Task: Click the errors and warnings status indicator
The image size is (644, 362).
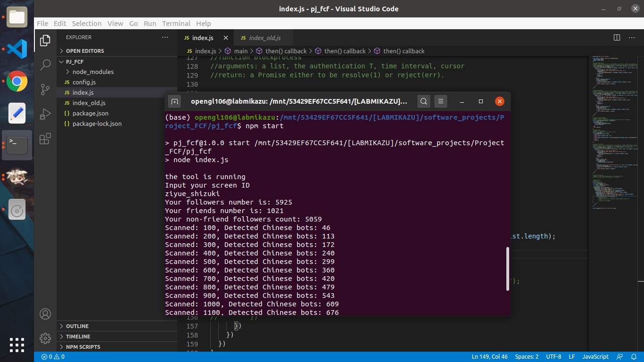Action: (53, 357)
